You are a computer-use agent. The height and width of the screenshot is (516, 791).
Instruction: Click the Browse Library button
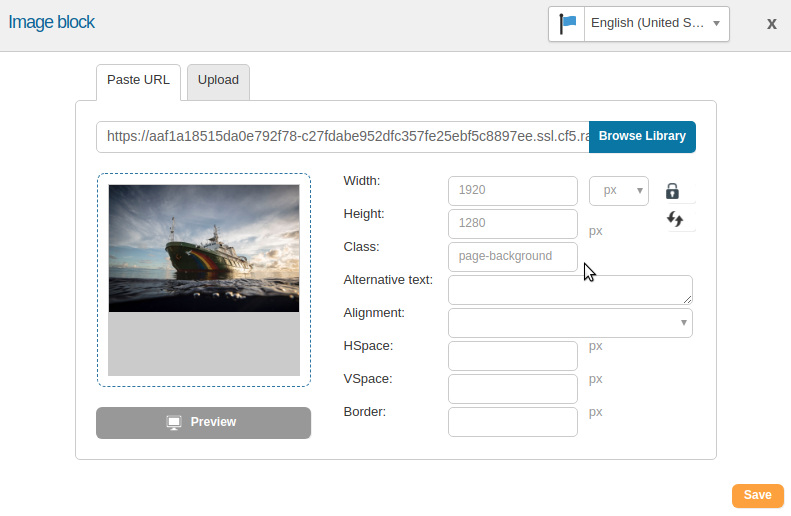642,137
